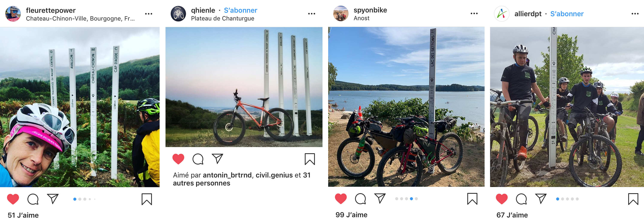Open spyonbike's profile picture
644x223 pixels.
[340, 14]
